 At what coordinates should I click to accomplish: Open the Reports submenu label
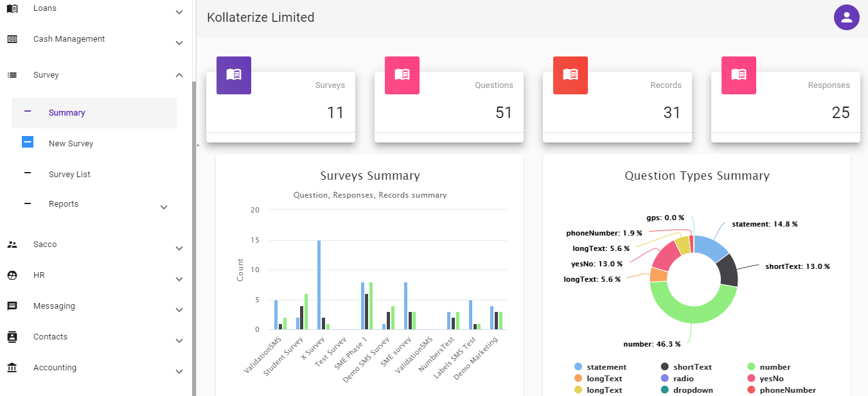coord(64,204)
